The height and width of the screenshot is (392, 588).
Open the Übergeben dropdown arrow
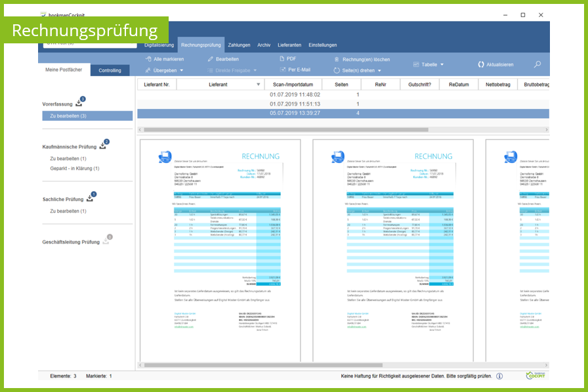[x=182, y=70]
